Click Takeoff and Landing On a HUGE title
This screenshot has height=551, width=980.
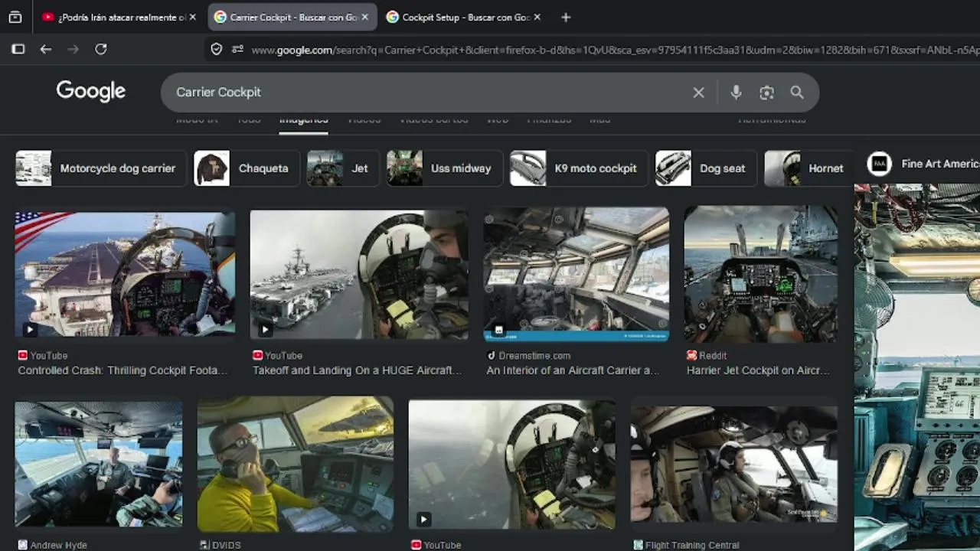coord(357,370)
